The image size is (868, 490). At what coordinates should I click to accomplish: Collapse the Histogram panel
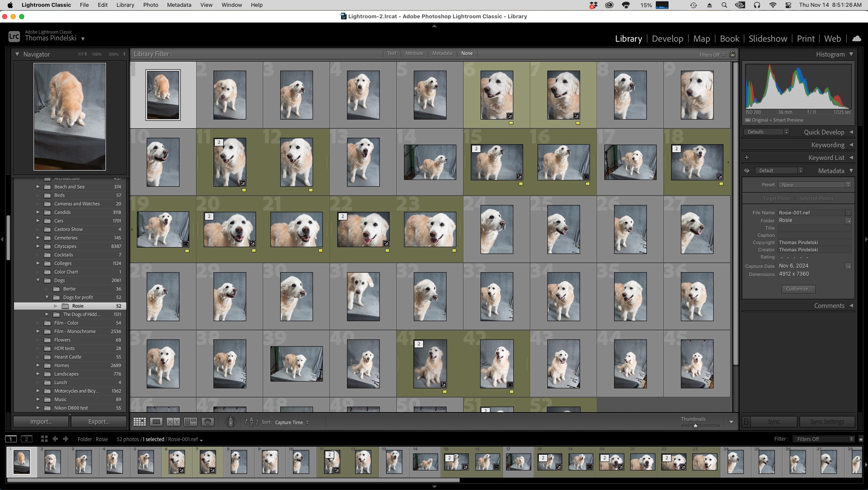(851, 54)
